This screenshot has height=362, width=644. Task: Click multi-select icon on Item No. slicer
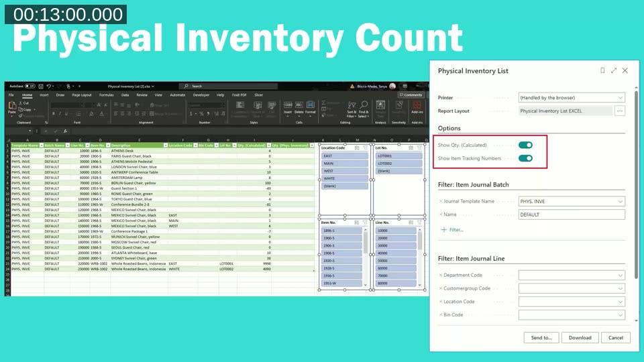[x=356, y=223]
